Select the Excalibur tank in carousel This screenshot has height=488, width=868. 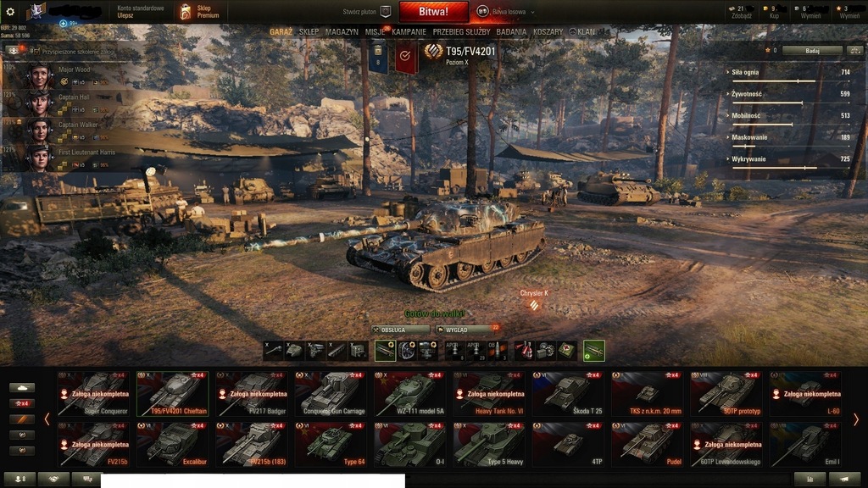pos(173,444)
